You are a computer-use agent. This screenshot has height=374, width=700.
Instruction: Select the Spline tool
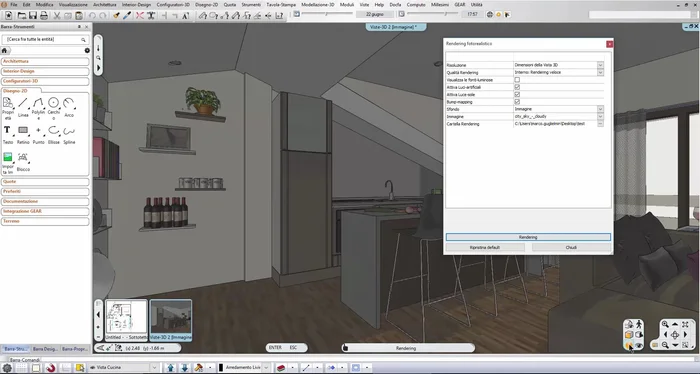[x=69, y=134]
